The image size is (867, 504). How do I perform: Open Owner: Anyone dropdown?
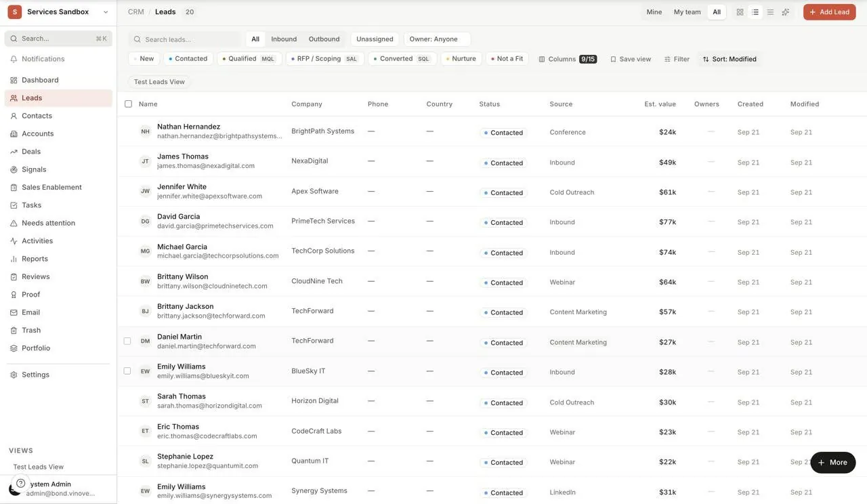click(x=437, y=39)
